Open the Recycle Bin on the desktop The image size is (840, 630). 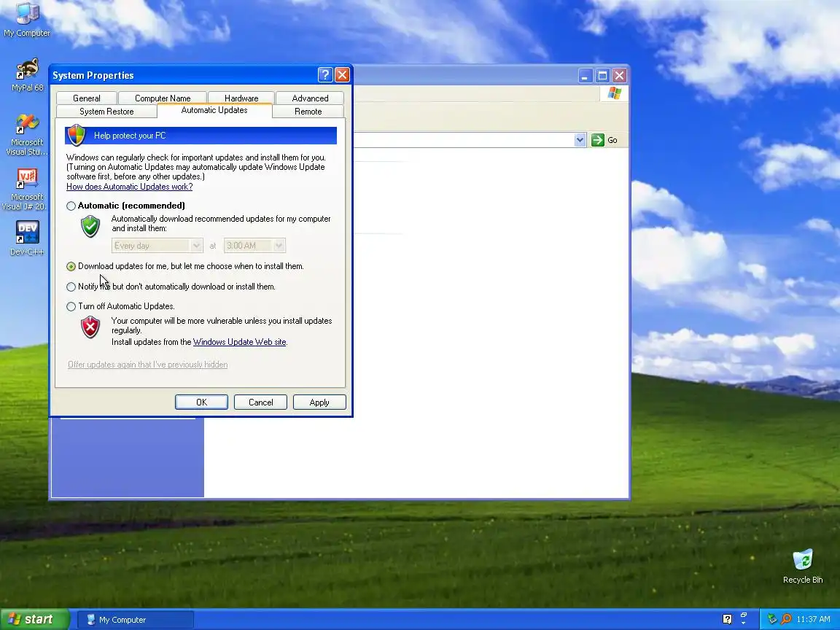click(803, 567)
